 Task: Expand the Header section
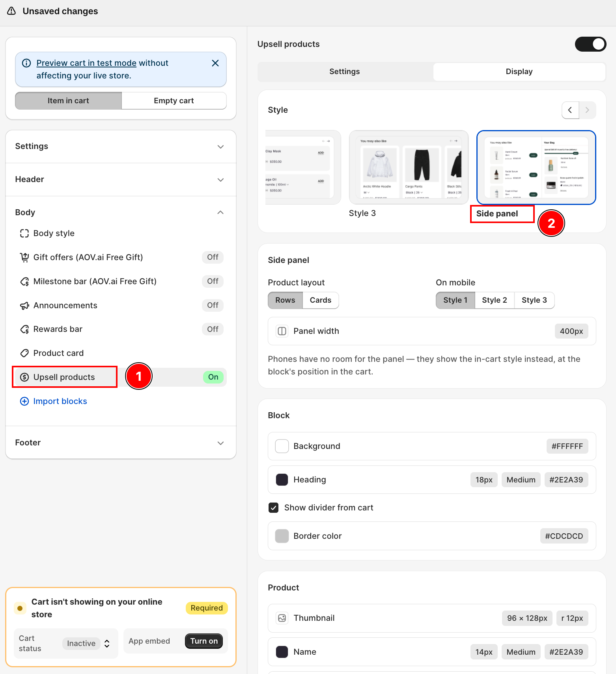[x=121, y=179]
